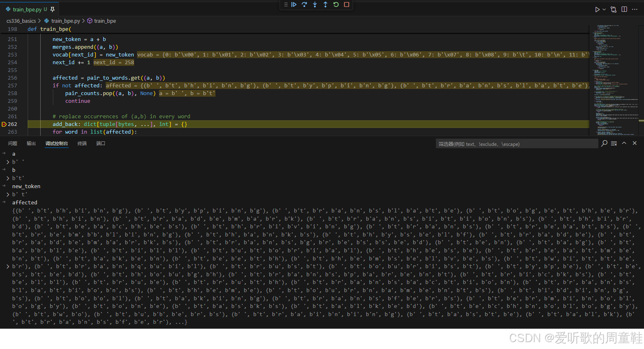The image size is (644, 349).
Task: Step over the current line
Action: point(305,4)
